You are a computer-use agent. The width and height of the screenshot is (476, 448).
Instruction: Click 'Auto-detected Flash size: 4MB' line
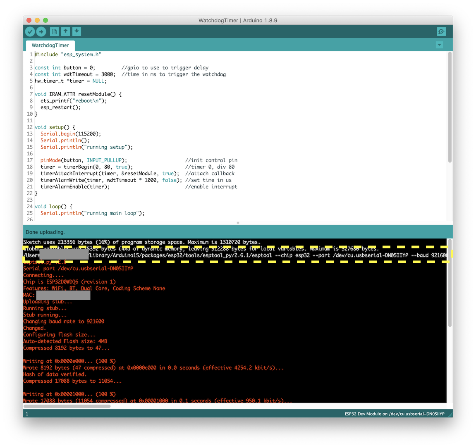click(x=65, y=341)
